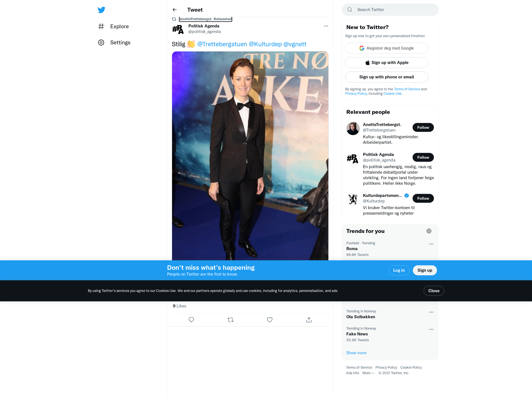532x398 pixels.
Task: Click Kulturdepartementet verified badge
Action: (406, 196)
